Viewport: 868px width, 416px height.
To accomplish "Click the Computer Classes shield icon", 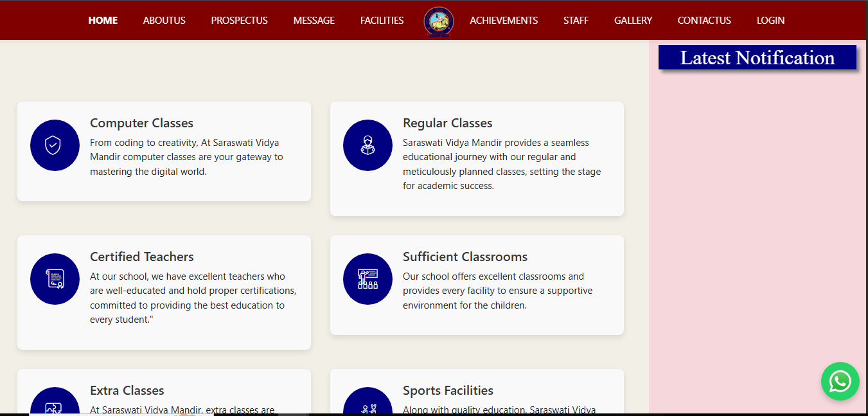I will [x=55, y=145].
